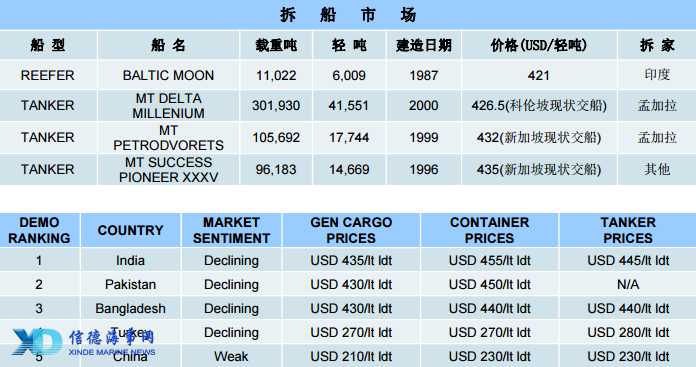The height and width of the screenshot is (367, 696).
Task: Click the GEN CARGO PRICES header
Action: [351, 230]
